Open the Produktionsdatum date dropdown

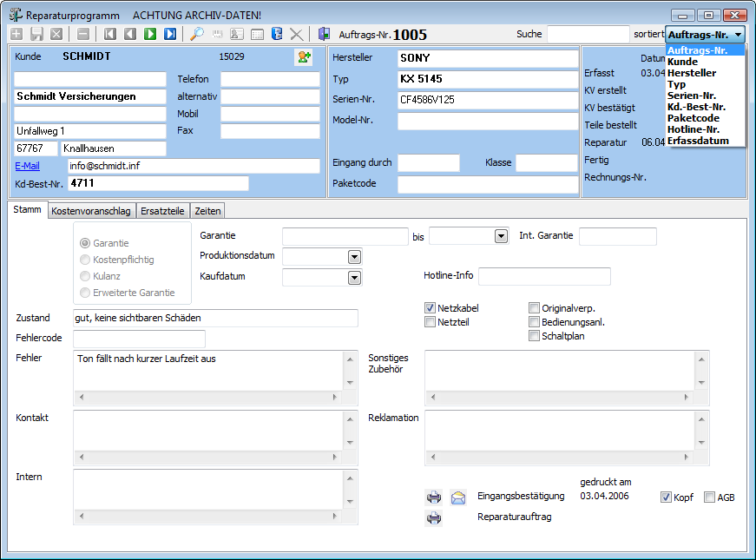pos(354,257)
